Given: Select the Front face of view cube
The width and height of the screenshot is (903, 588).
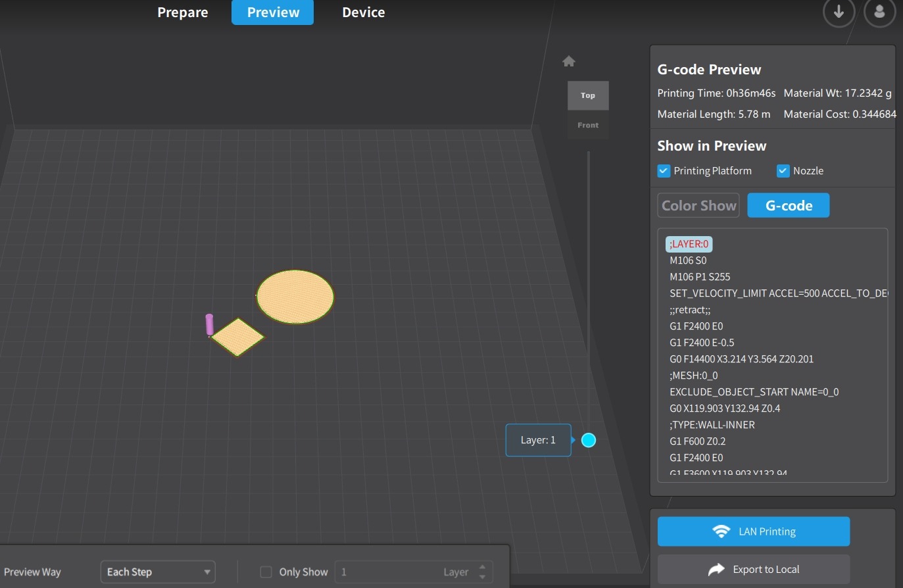Looking at the screenshot, I should 588,125.
